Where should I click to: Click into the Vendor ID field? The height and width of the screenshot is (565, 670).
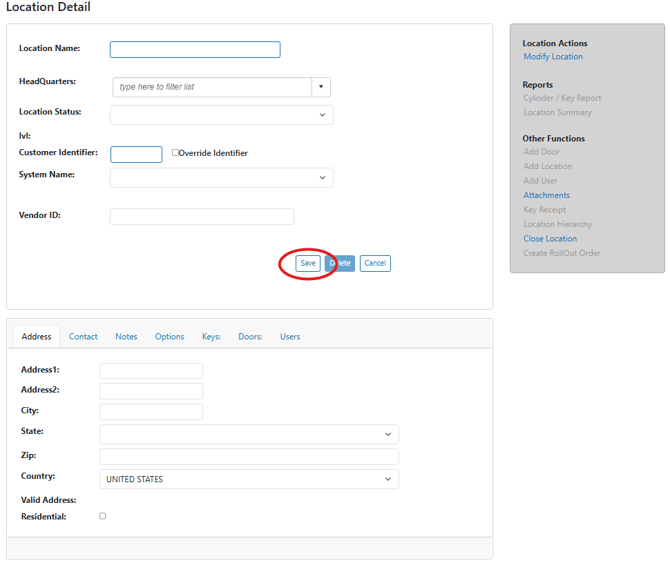(x=202, y=217)
